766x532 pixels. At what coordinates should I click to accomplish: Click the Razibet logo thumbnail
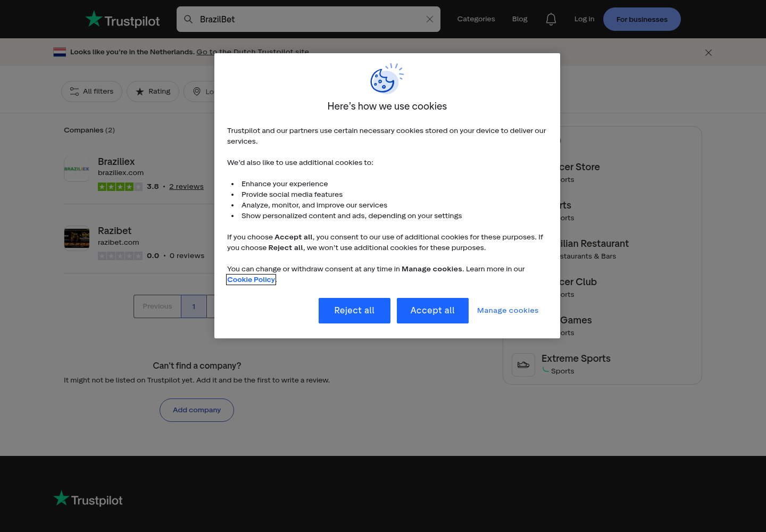click(77, 238)
